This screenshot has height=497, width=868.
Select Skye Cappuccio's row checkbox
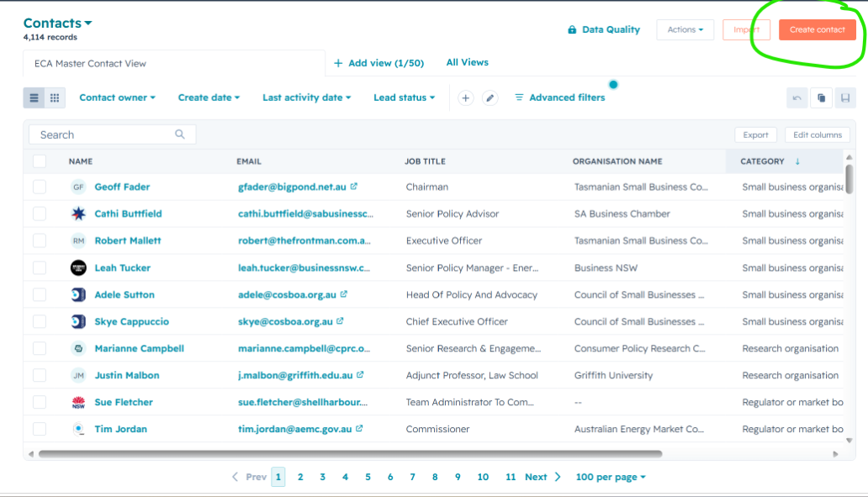point(40,321)
